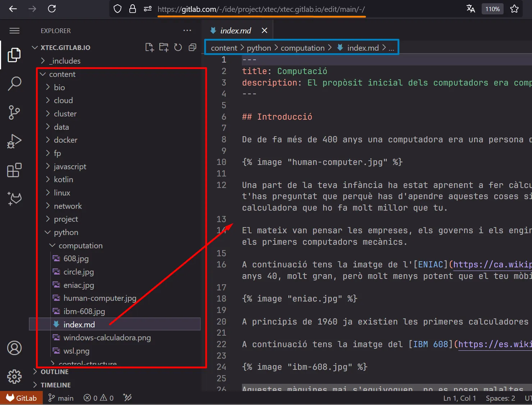Open the Run and Debug view
The image size is (532, 405).
pos(14,141)
